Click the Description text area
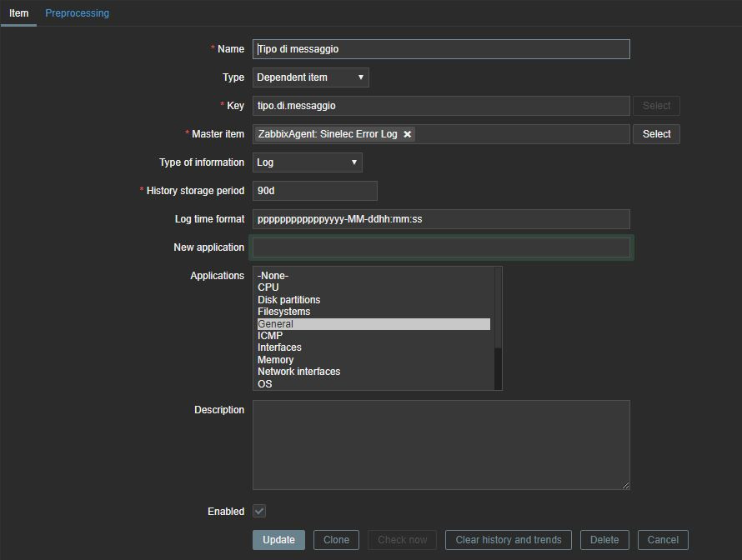Screen dimensions: 742x560 coord(441,444)
